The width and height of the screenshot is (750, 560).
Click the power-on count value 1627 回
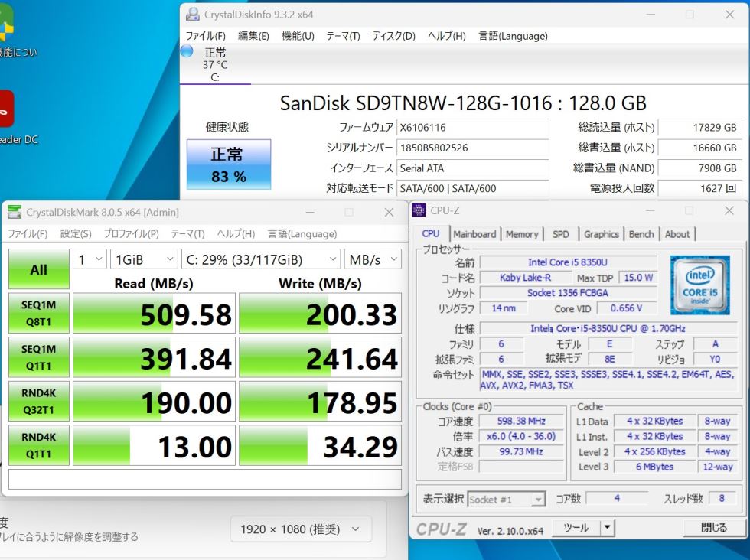point(699,188)
